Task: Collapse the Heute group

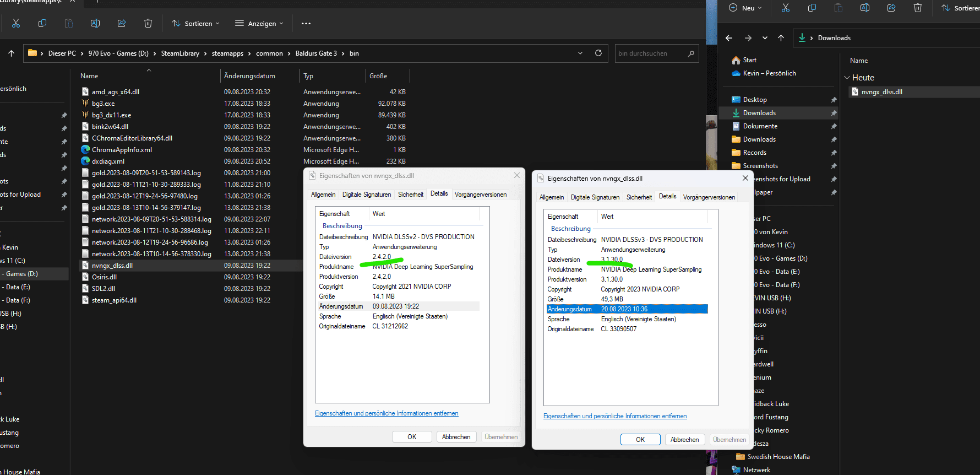Action: click(847, 78)
